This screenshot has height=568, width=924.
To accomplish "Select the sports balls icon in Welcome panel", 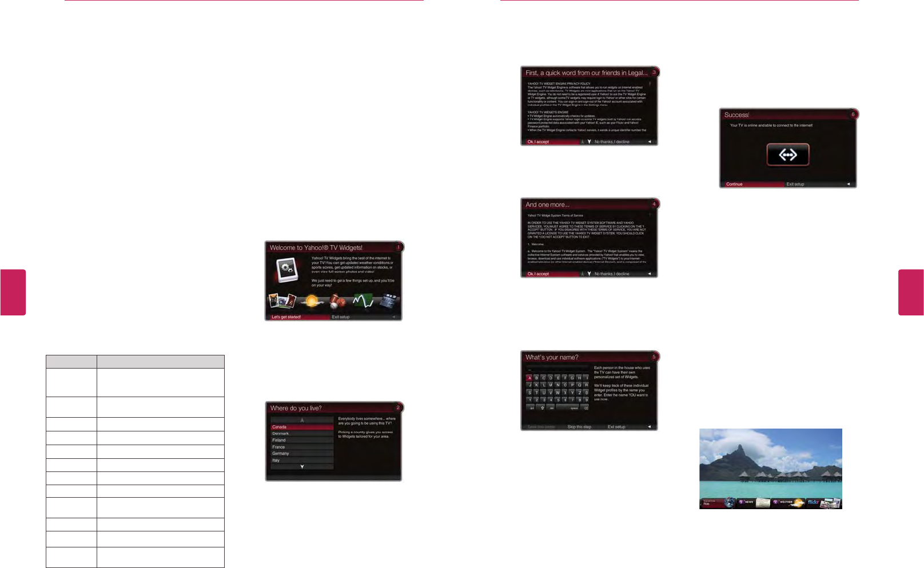I will tap(337, 301).
